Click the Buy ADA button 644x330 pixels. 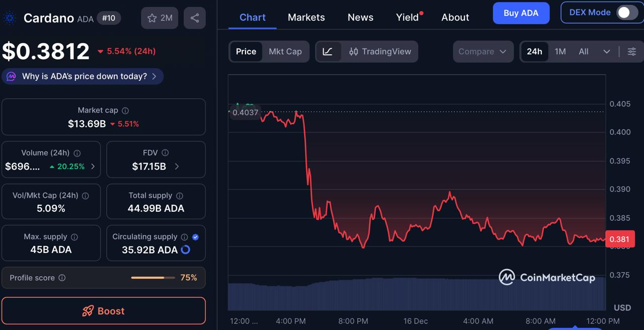point(521,13)
